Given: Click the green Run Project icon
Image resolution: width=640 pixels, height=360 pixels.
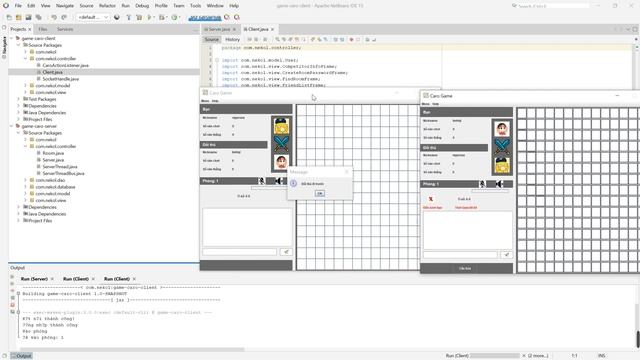Looking at the screenshot, I should tap(149, 18).
